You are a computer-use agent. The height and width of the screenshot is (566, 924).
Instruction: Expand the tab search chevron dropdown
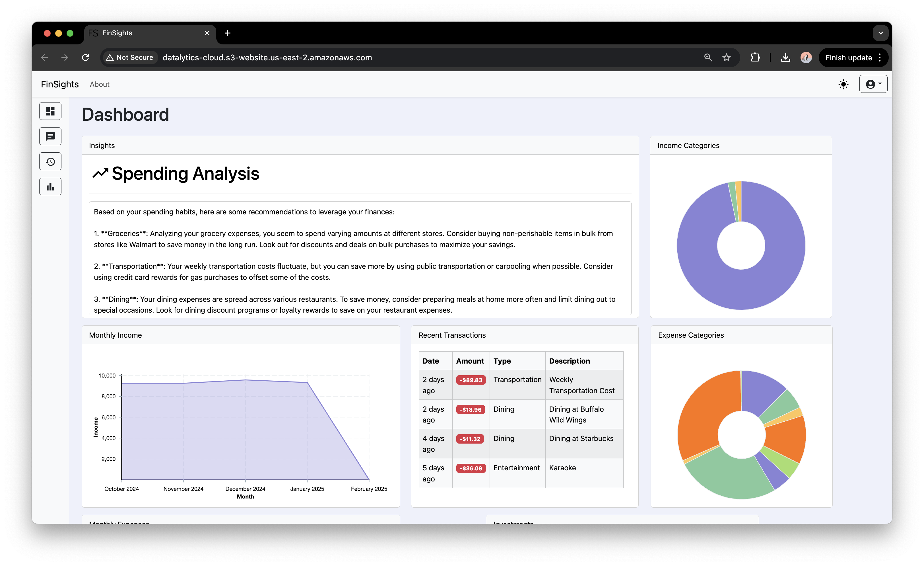[880, 33]
